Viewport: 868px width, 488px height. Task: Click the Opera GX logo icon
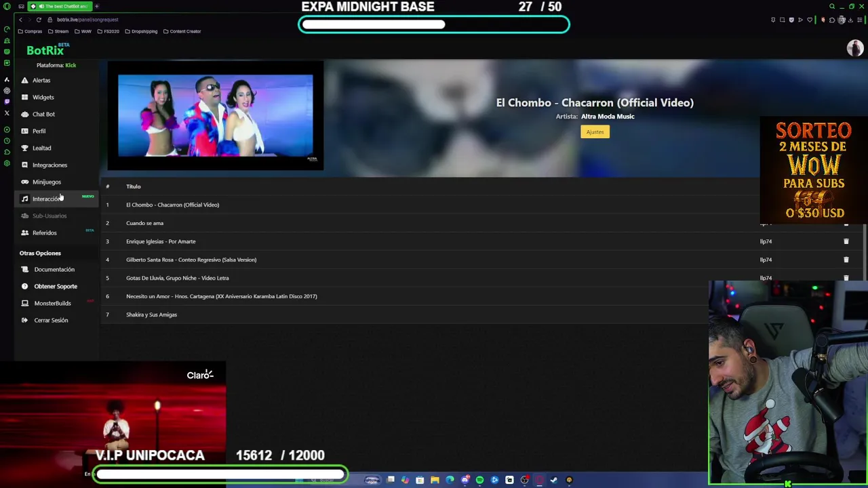pyautogui.click(x=7, y=6)
